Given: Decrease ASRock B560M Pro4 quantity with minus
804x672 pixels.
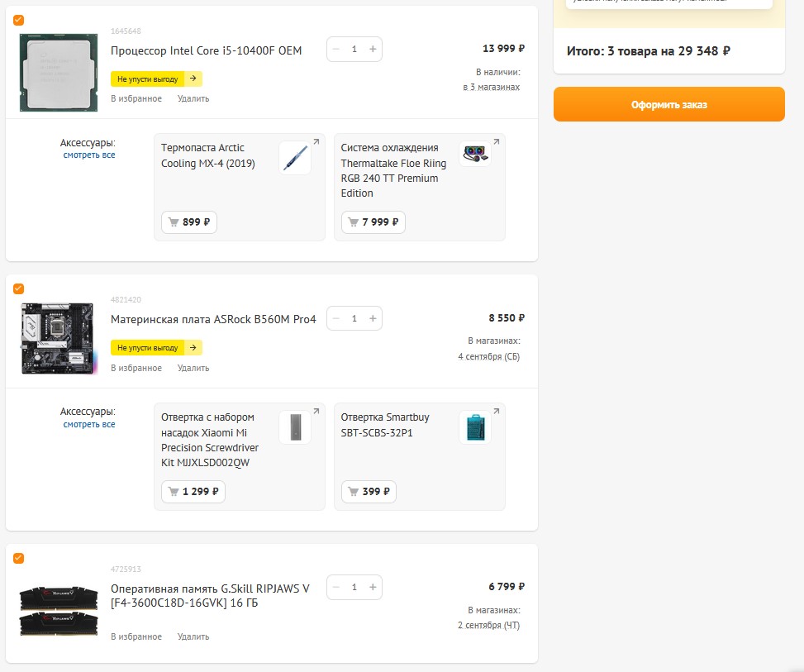Looking at the screenshot, I should 335,318.
